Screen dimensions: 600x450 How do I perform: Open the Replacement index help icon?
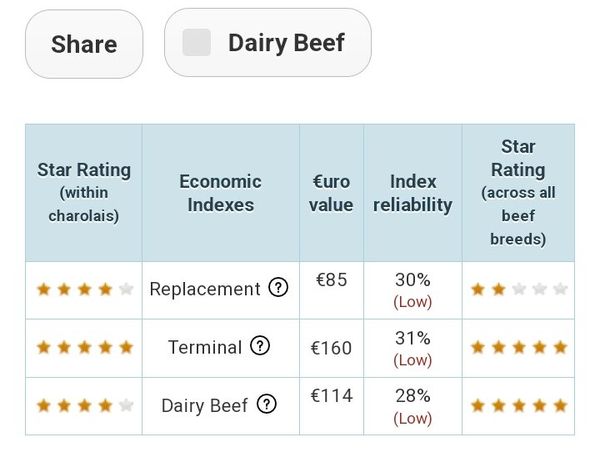(x=279, y=288)
